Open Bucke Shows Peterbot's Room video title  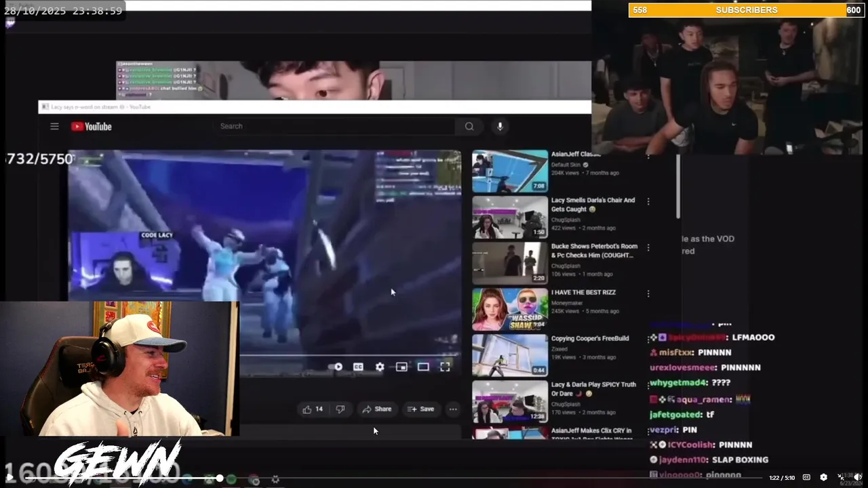[595, 251]
